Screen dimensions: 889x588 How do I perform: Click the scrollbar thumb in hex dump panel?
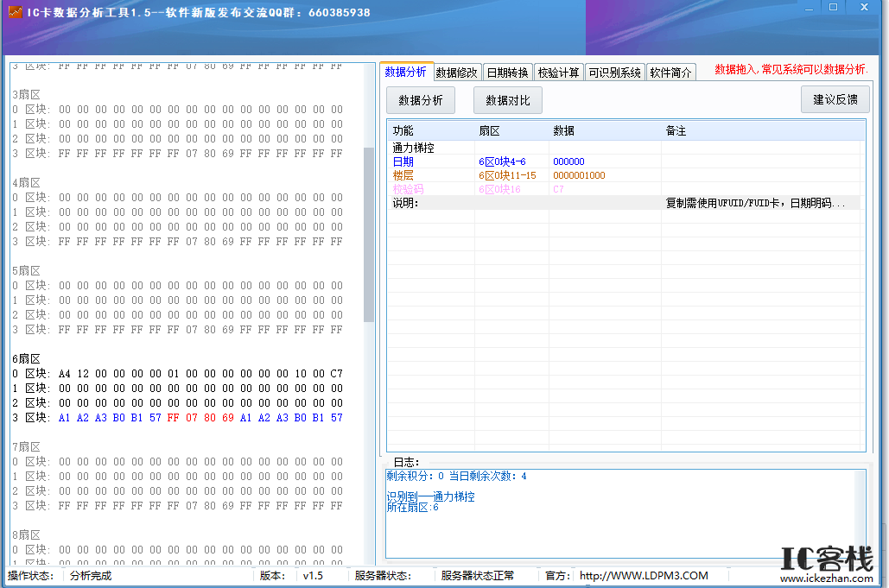click(x=369, y=235)
